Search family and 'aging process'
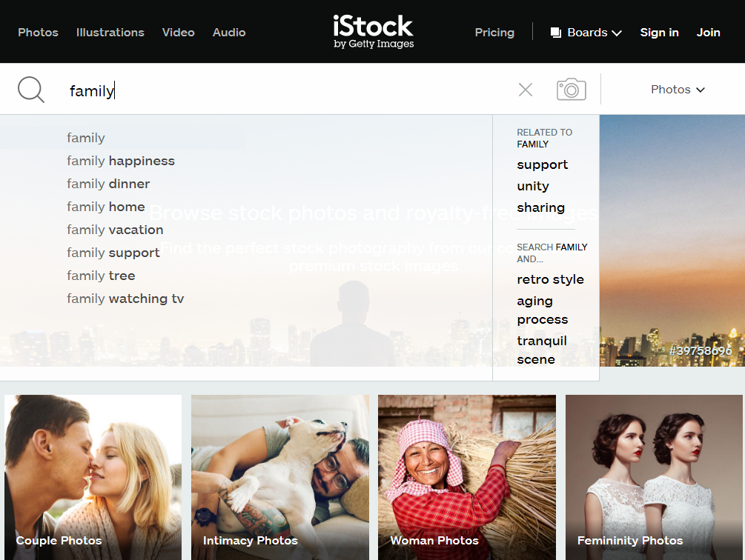Viewport: 745px width, 560px height. pos(542,310)
